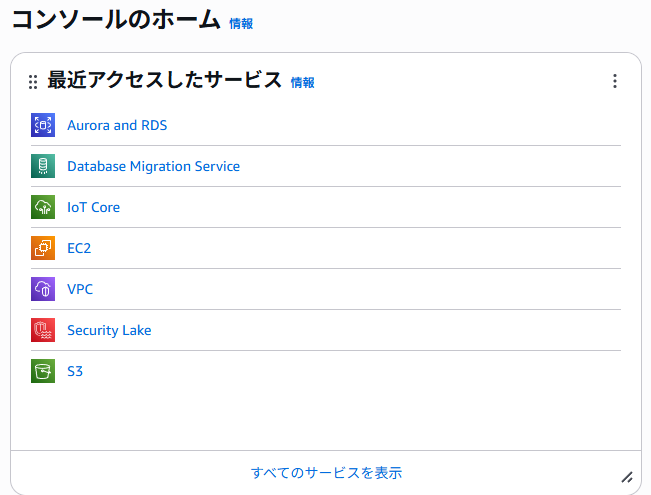
Task: Click the widget resize corner handle
Action: [627, 478]
